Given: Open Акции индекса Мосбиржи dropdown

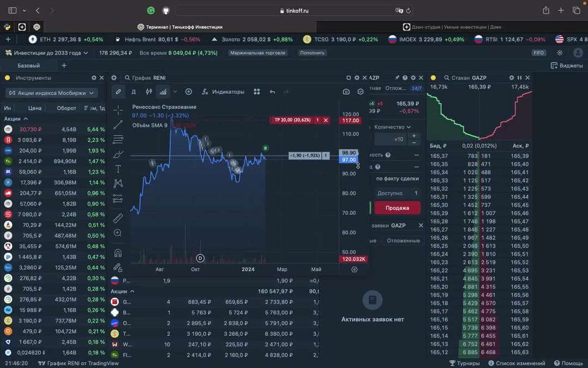Looking at the screenshot, I should coord(52,93).
